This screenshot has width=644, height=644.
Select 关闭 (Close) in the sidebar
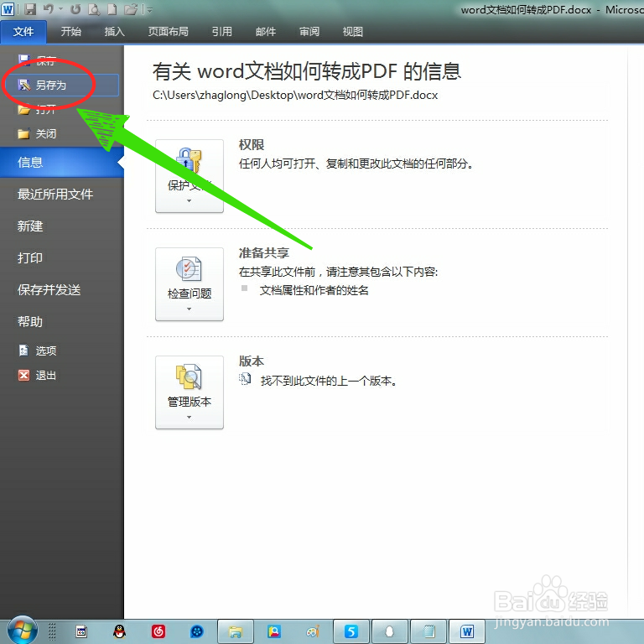coord(45,133)
